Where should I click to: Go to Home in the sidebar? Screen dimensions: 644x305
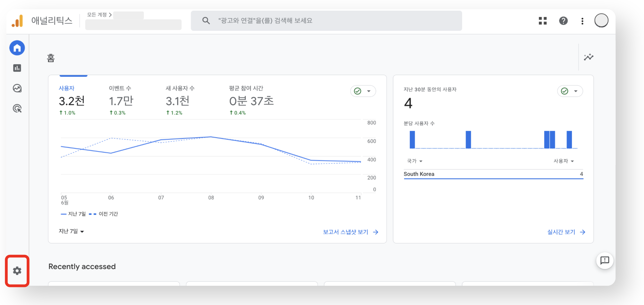point(17,48)
